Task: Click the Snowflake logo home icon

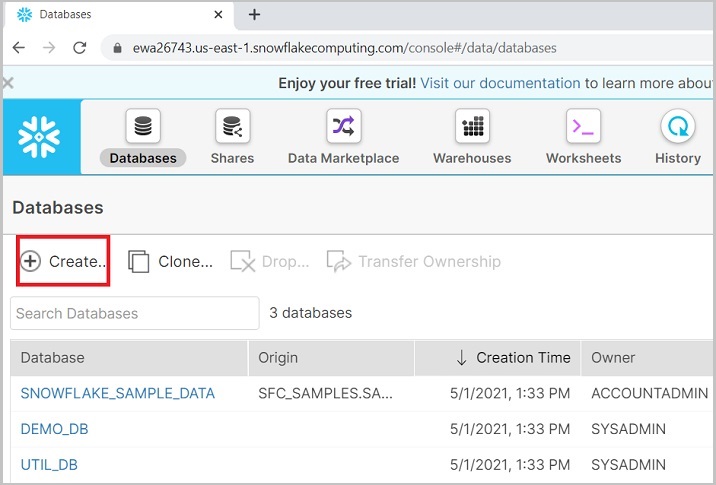Action: pos(40,135)
